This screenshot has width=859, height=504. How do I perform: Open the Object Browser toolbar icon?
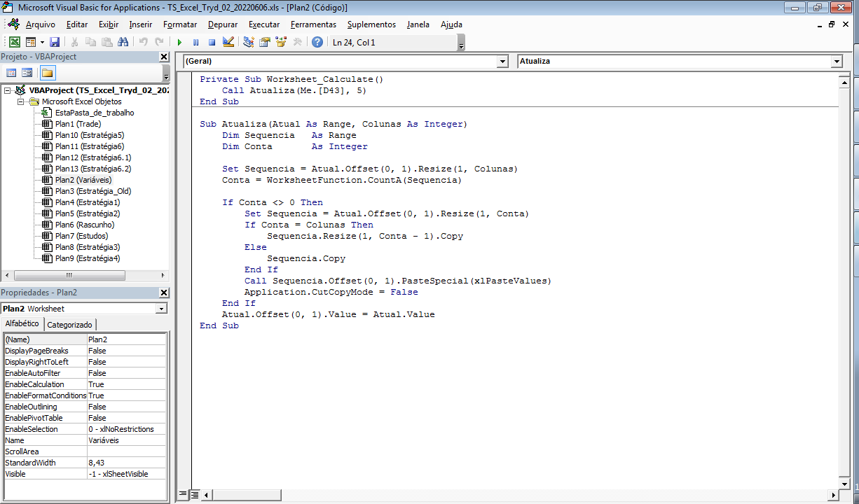click(x=281, y=42)
